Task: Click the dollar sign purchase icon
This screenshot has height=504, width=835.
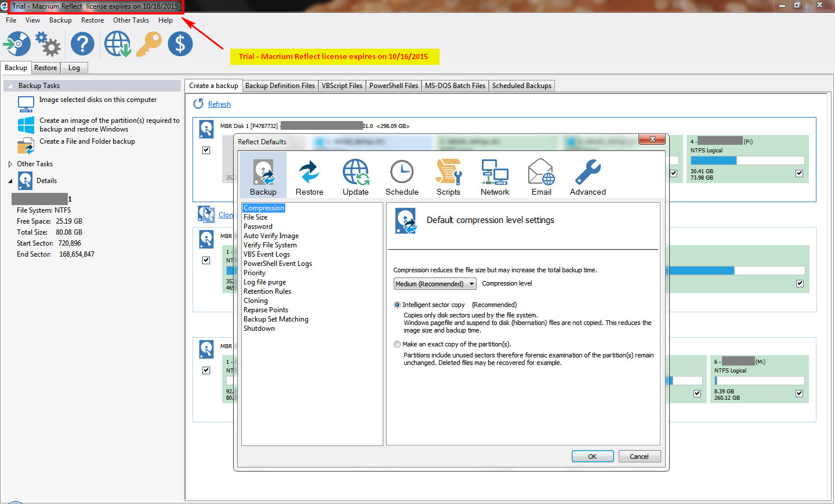Action: point(180,44)
